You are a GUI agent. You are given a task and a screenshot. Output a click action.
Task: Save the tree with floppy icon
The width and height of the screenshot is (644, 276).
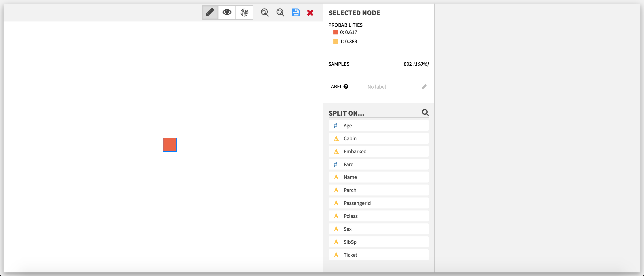pos(296,12)
